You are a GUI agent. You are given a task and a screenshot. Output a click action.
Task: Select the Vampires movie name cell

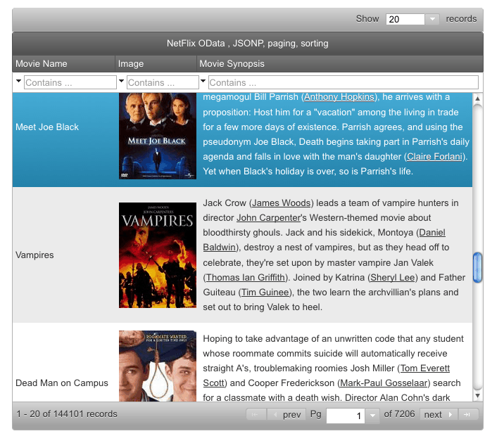(34, 255)
